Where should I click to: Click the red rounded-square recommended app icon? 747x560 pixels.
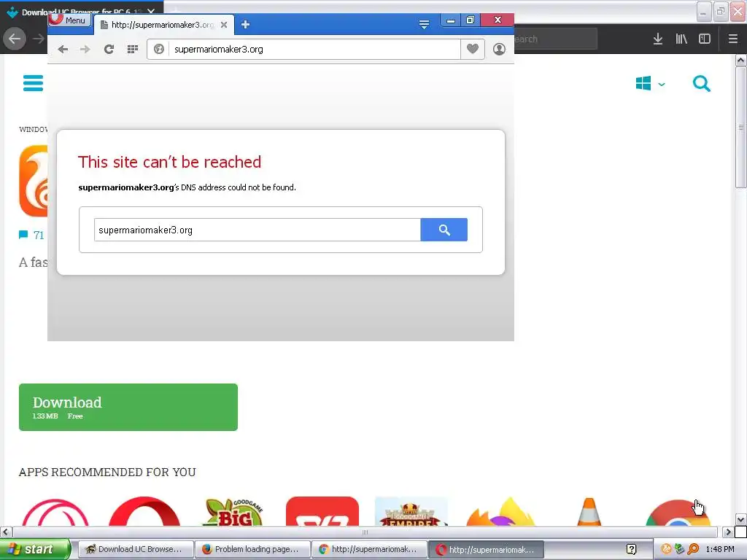[x=322, y=511]
